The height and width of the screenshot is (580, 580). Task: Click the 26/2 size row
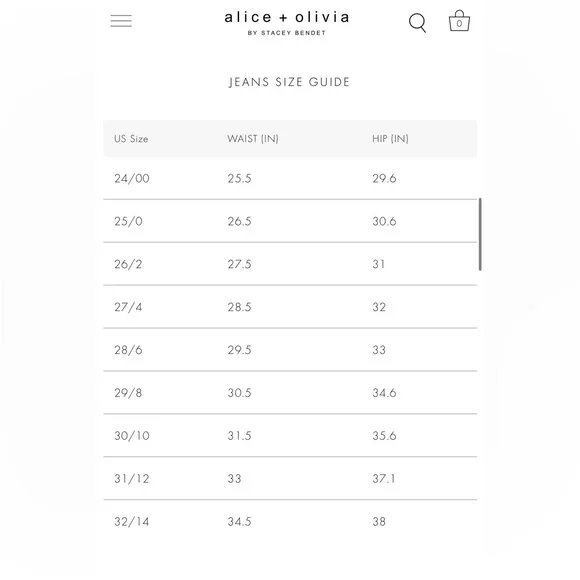[x=290, y=264]
